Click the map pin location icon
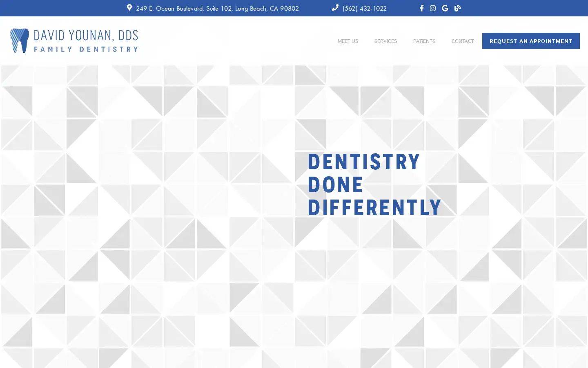The height and width of the screenshot is (368, 588). [x=129, y=8]
